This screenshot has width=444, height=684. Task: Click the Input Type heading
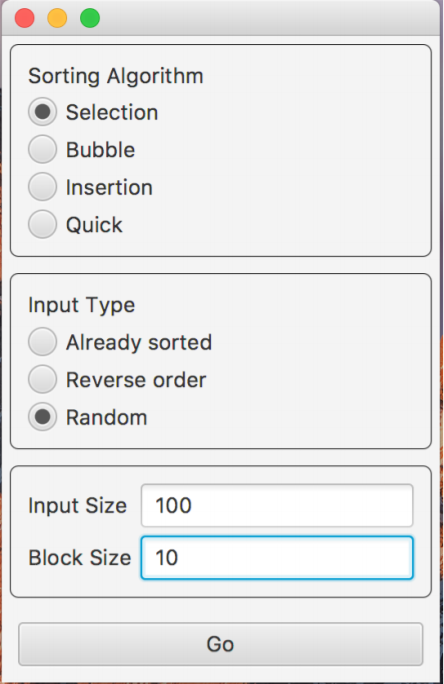pos(82,305)
